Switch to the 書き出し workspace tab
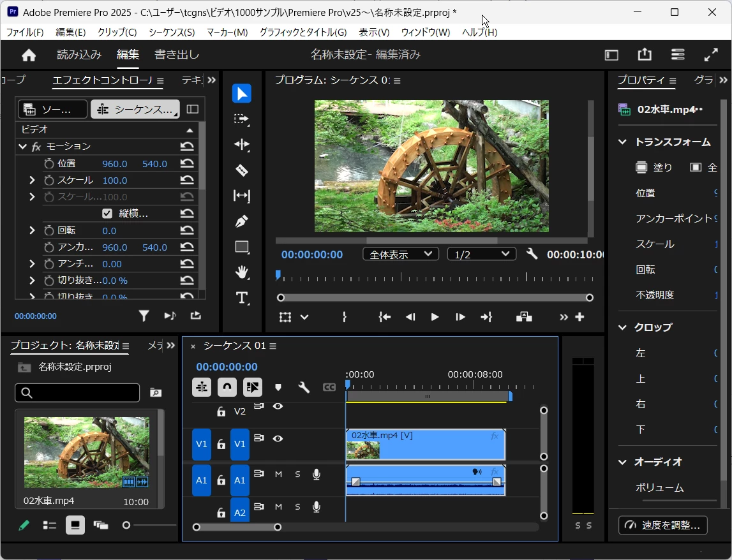This screenshot has width=732, height=560. click(177, 55)
